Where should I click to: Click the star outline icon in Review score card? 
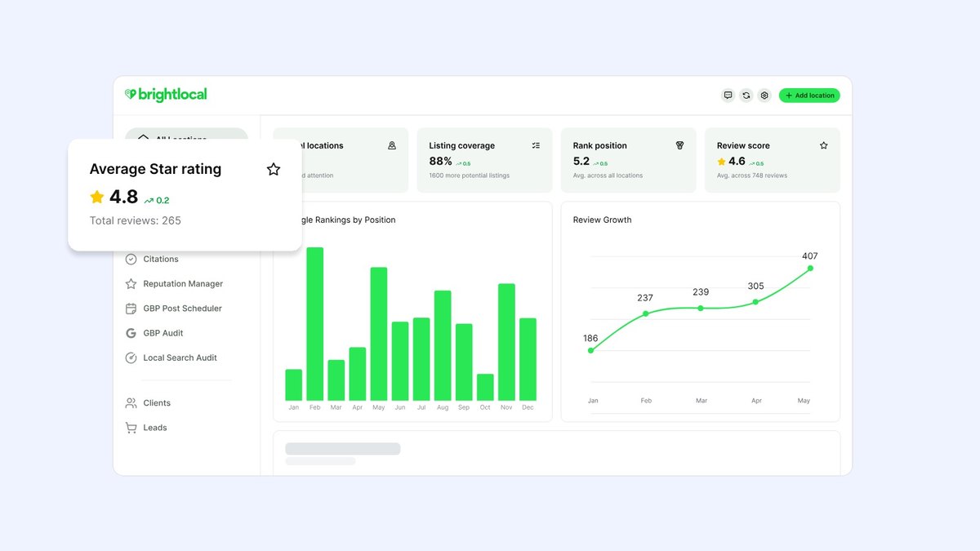(x=823, y=145)
